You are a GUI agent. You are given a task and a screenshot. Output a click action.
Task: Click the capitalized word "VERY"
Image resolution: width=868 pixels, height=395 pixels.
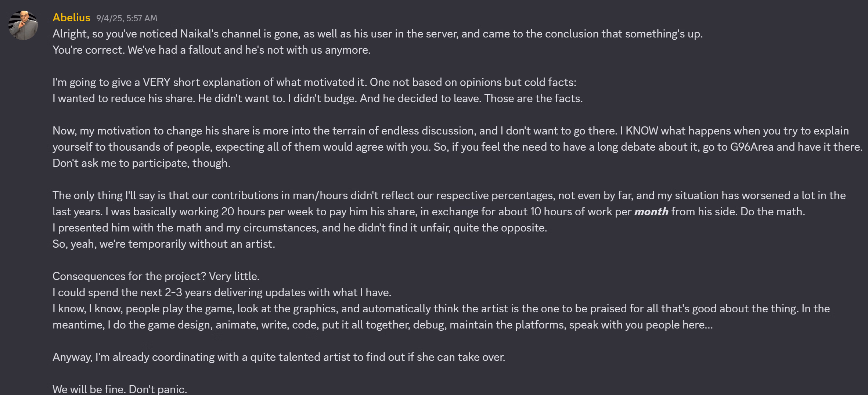[156, 82]
